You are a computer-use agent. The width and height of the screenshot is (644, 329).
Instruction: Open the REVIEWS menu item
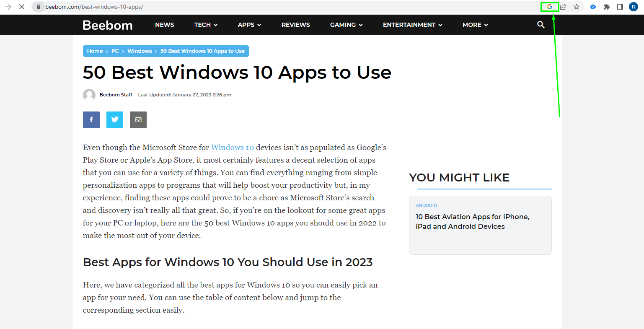point(296,25)
